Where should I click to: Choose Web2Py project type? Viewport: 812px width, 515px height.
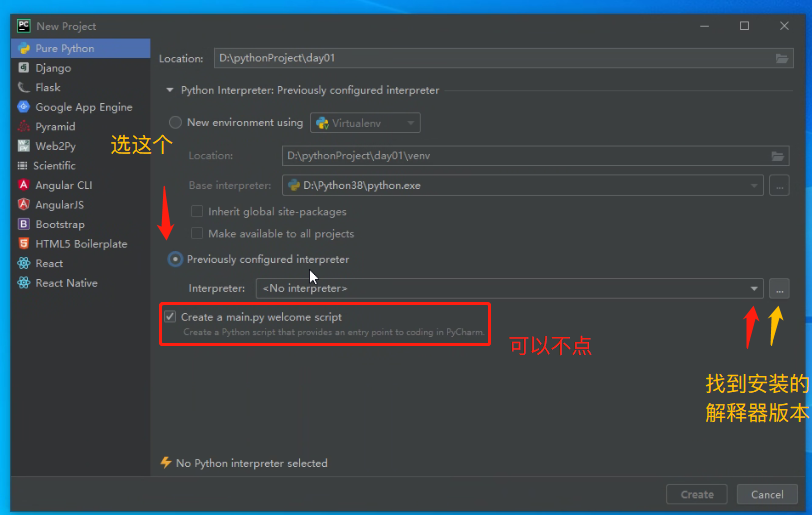80,146
